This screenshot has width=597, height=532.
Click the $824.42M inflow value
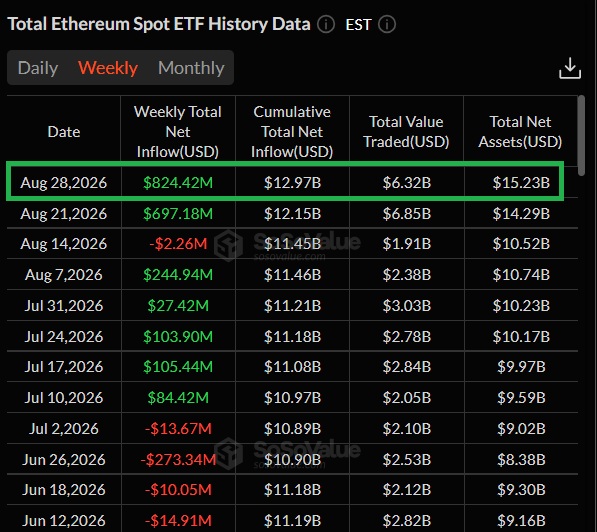point(178,183)
